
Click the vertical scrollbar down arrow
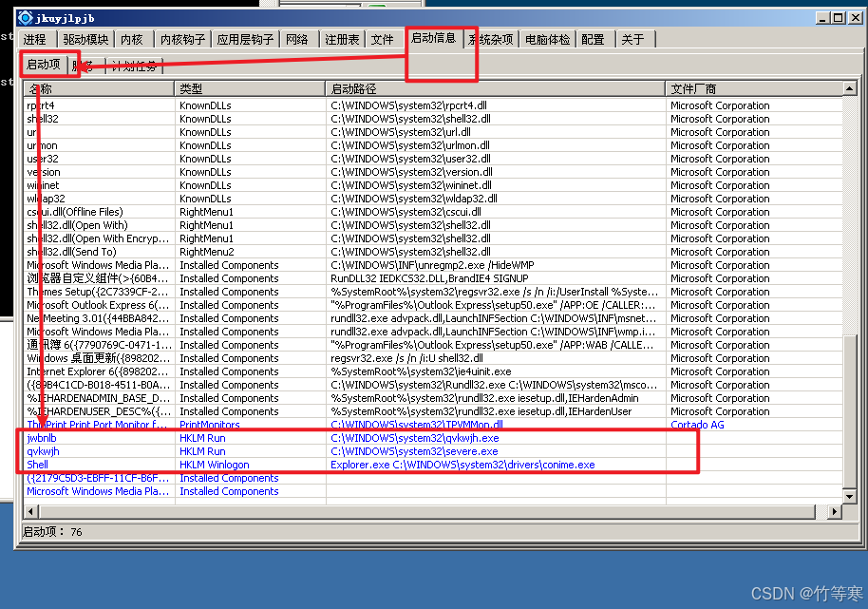[x=849, y=499]
